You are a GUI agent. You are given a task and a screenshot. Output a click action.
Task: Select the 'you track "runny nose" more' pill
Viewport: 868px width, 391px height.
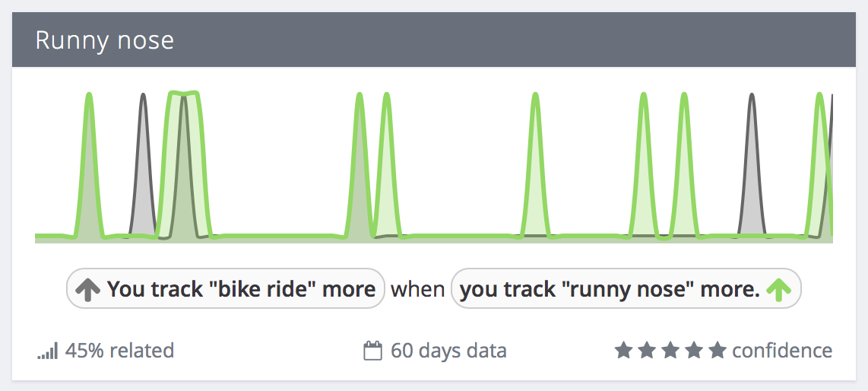point(626,288)
